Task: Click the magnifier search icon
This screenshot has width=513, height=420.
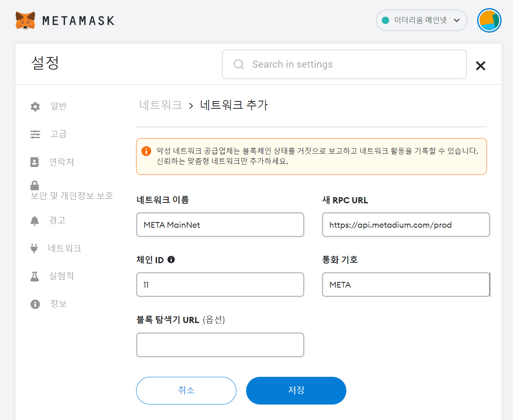Action: click(239, 64)
